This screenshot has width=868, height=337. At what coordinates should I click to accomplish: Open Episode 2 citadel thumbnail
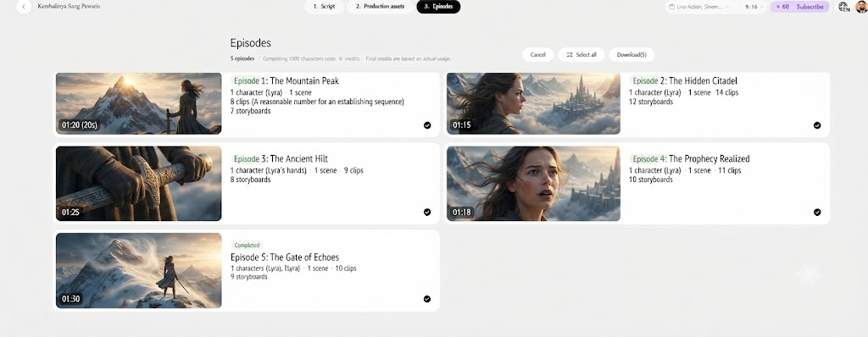pyautogui.click(x=533, y=103)
